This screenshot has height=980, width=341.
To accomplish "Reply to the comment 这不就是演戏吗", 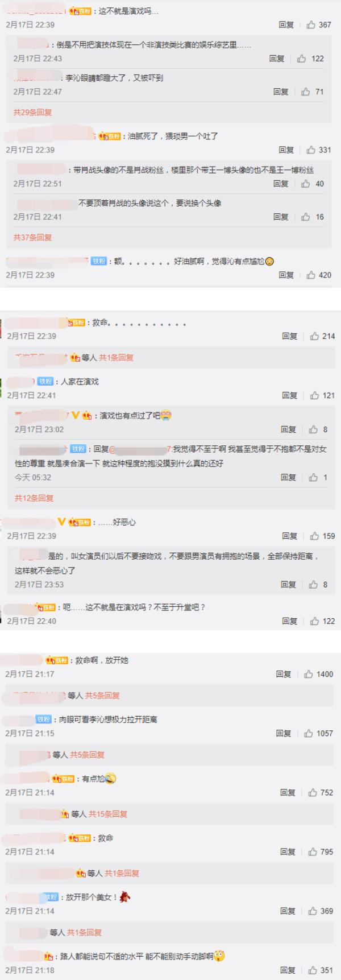I will (286, 24).
